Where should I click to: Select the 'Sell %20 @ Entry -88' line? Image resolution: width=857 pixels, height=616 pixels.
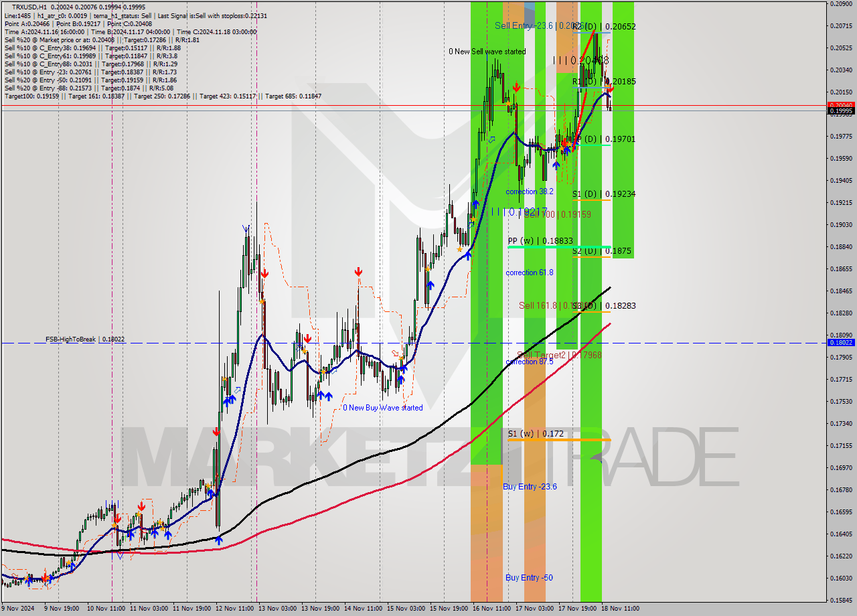click(89, 88)
